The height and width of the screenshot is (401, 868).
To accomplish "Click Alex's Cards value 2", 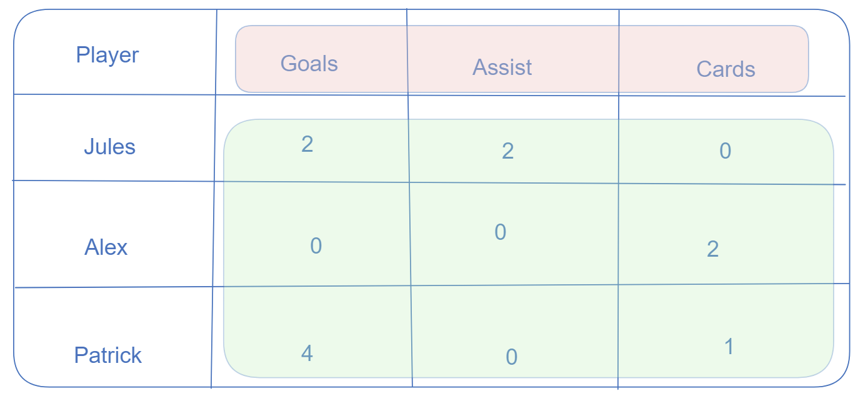I will 712,250.
